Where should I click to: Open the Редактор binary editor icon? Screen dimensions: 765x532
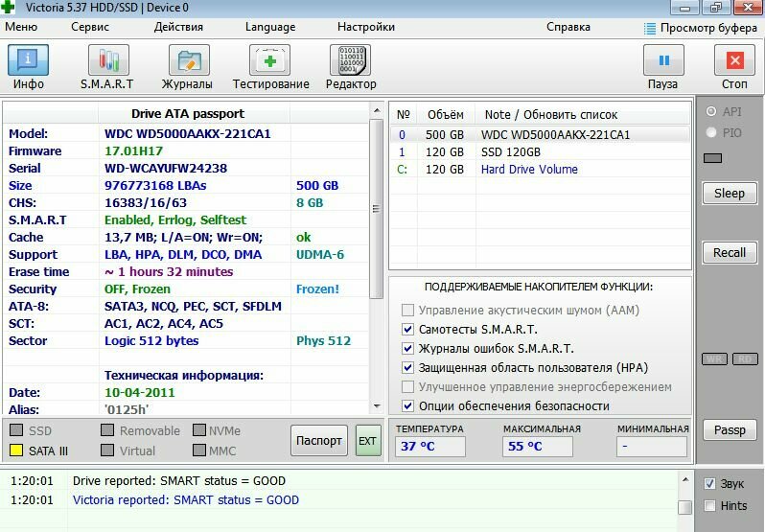[350, 59]
